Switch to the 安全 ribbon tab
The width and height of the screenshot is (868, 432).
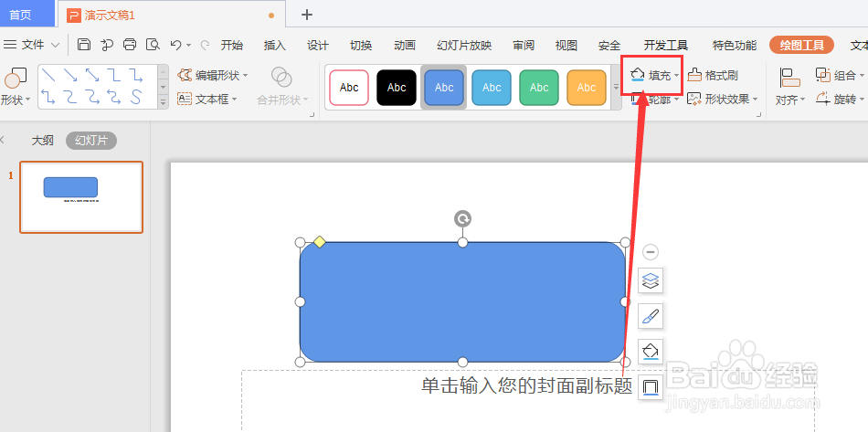coord(609,46)
